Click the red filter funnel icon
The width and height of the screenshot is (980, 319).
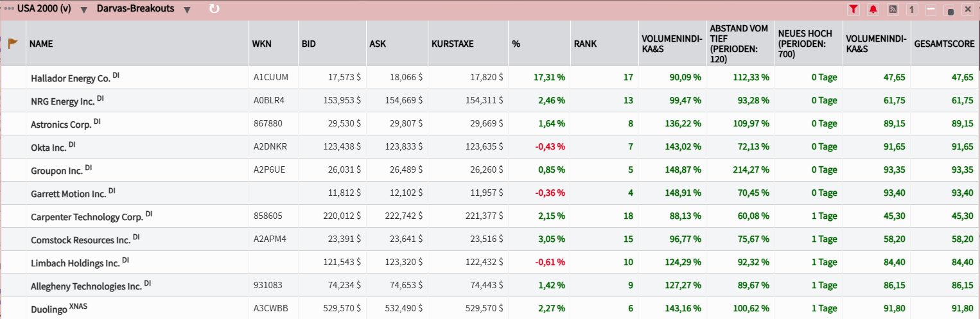853,9
